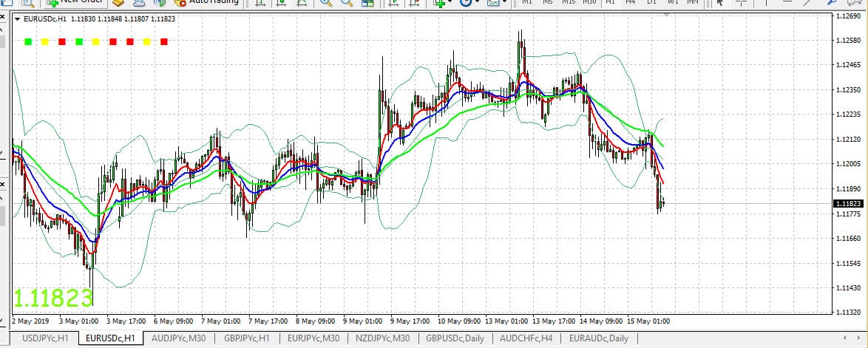This screenshot has height=348, width=868.
Task: Switch to the M30 timeframe
Action: 589,2
